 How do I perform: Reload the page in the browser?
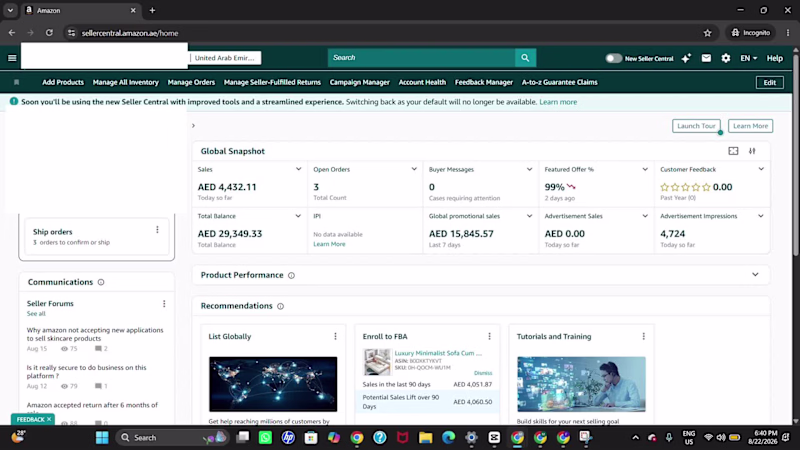49,33
